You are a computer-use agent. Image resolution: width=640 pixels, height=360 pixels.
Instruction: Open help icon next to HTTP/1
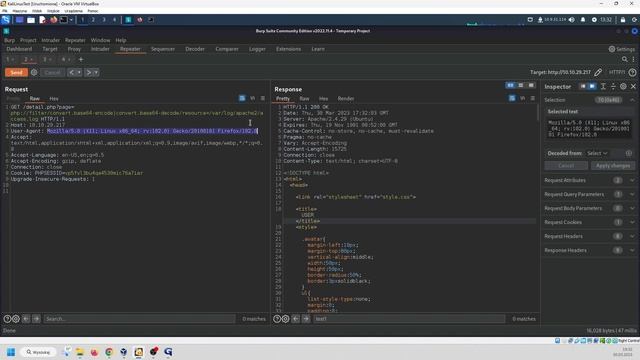pyautogui.click(x=632, y=72)
